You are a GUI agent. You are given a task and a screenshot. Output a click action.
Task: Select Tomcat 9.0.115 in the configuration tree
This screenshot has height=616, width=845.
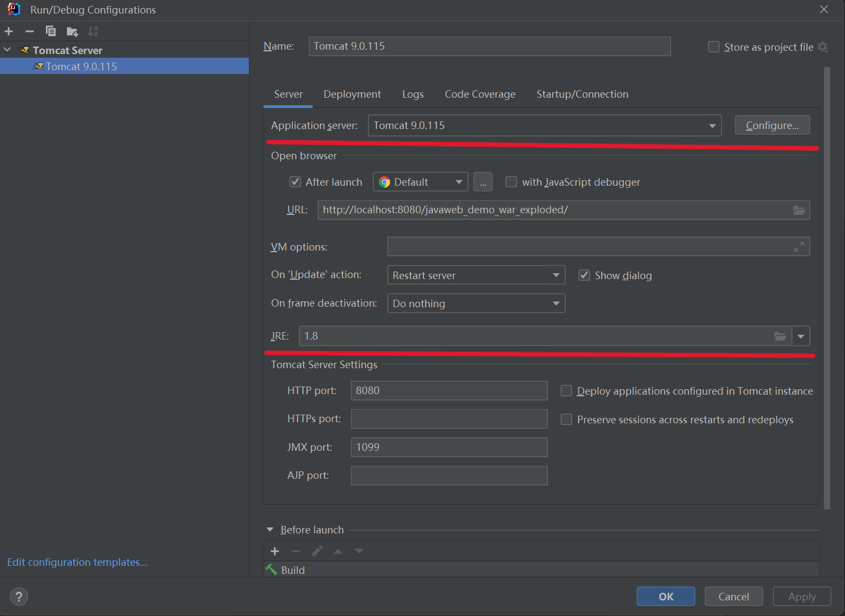[x=124, y=66]
